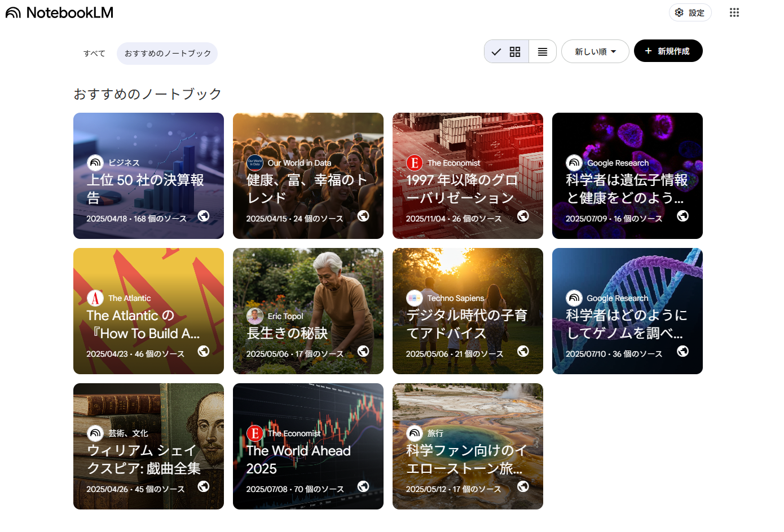
Task: Click the globe icon on 上位 50 社の決算報告 card
Action: pyautogui.click(x=204, y=216)
